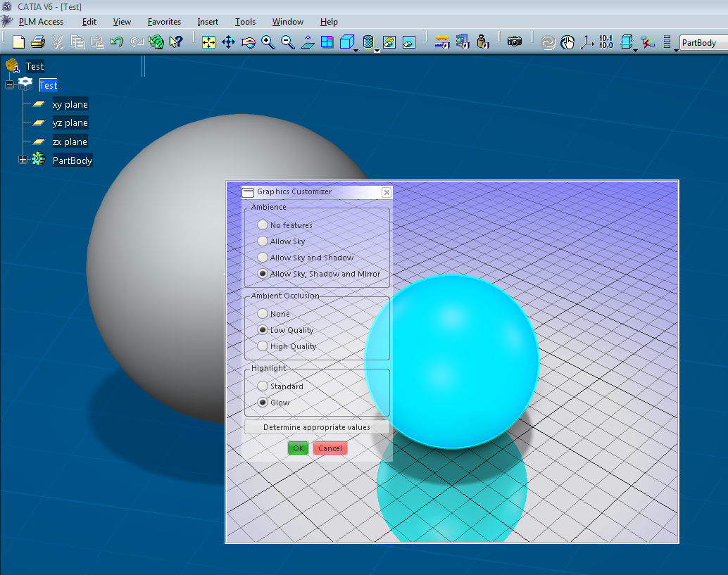Image resolution: width=728 pixels, height=575 pixels.
Task: Click the Isometric View cube icon
Action: 347,42
